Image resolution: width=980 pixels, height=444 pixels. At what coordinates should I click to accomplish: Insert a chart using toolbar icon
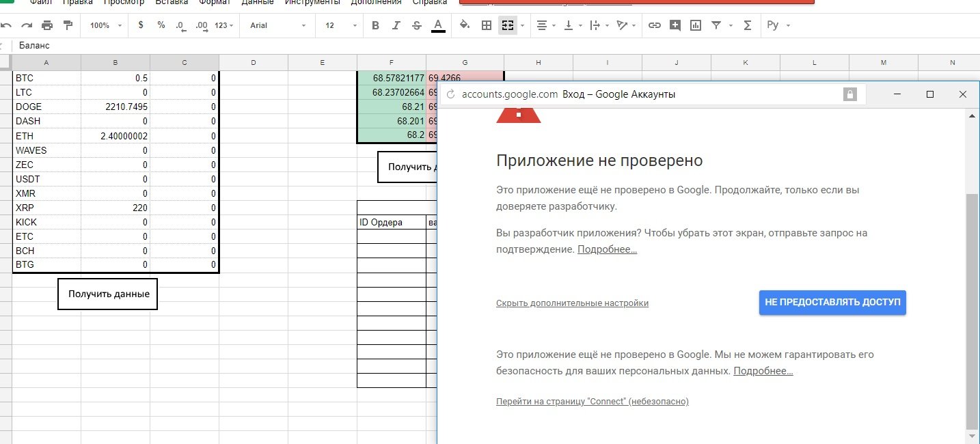click(696, 25)
